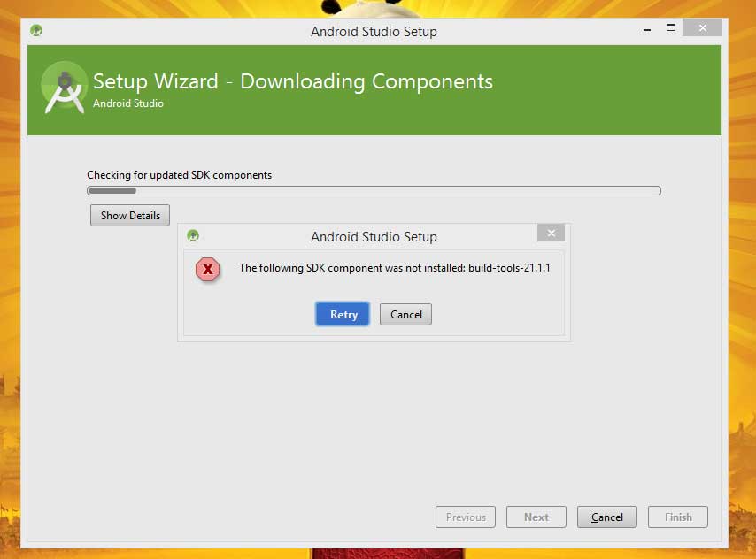
Task: Click "Checking for updated SDK components" text
Action: [x=180, y=175]
